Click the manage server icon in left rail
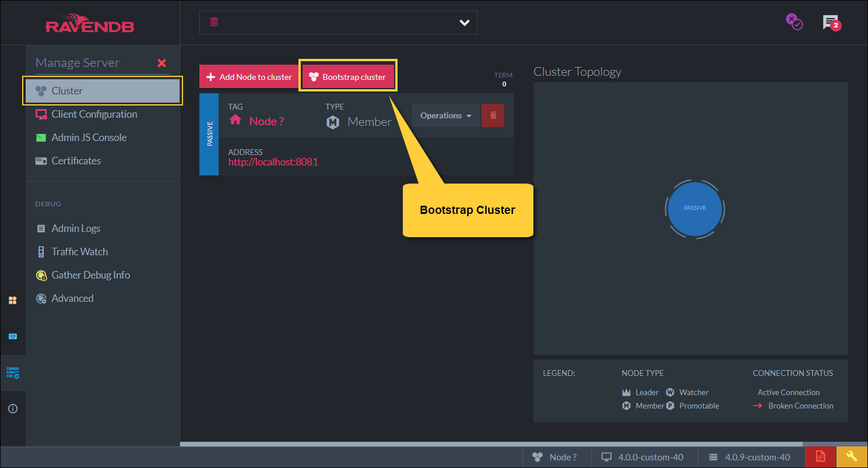This screenshot has height=468, width=868. tap(12, 372)
